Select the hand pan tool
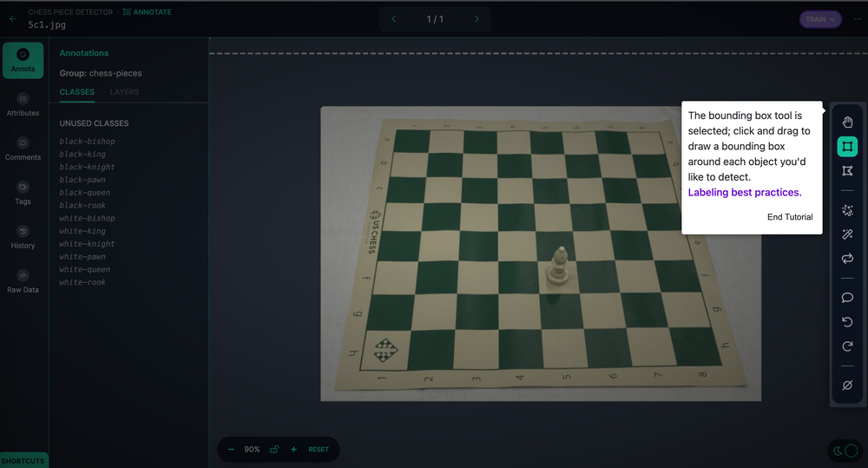The width and height of the screenshot is (868, 468). tap(847, 122)
